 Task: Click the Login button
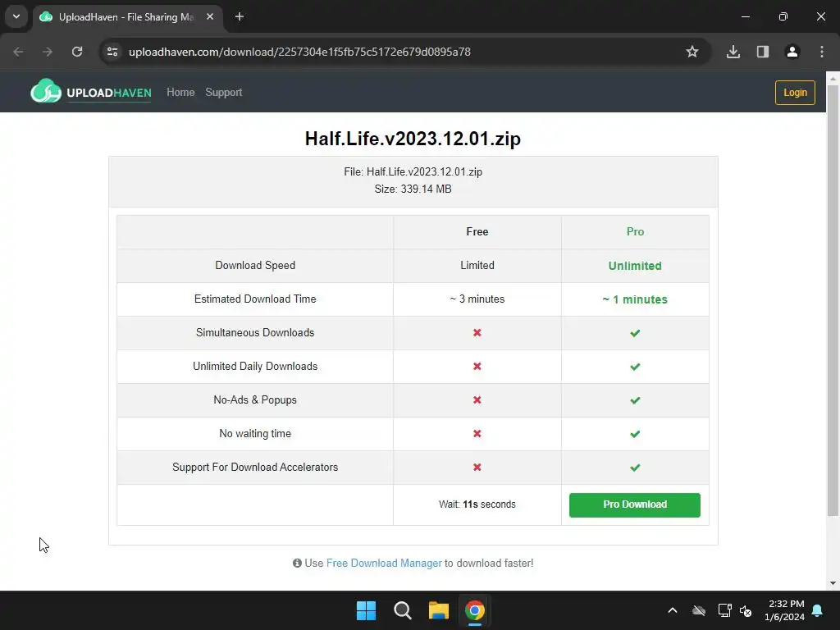click(795, 92)
